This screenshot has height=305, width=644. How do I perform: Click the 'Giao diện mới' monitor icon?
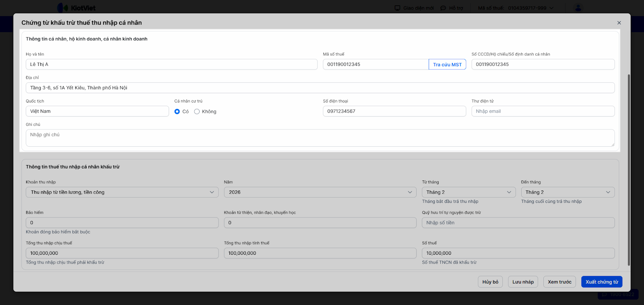click(398, 8)
